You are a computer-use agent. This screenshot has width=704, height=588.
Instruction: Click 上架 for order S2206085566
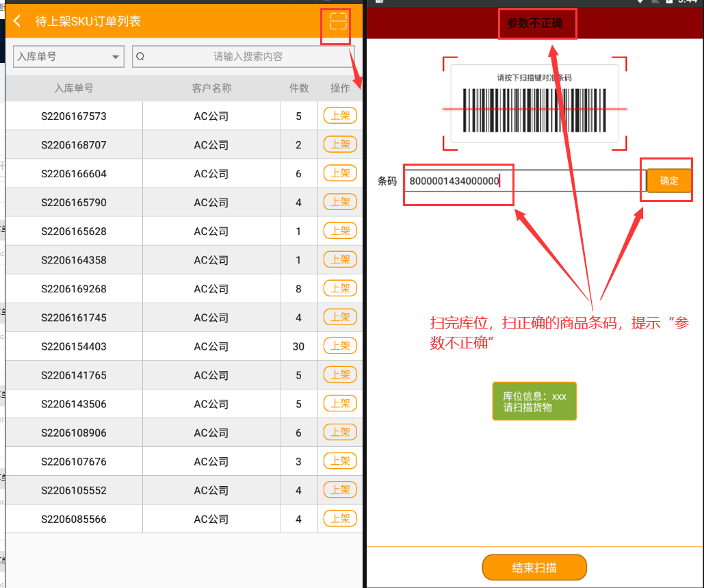[340, 519]
